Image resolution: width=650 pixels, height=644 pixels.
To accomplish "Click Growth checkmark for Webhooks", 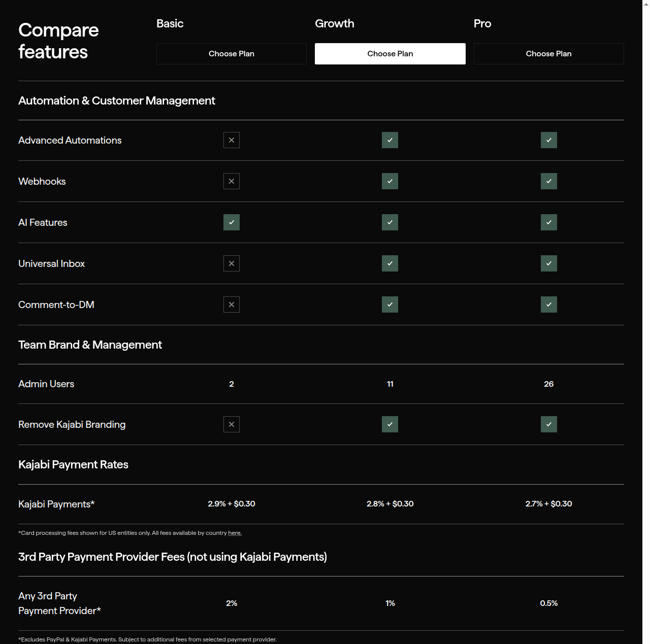I will [390, 181].
